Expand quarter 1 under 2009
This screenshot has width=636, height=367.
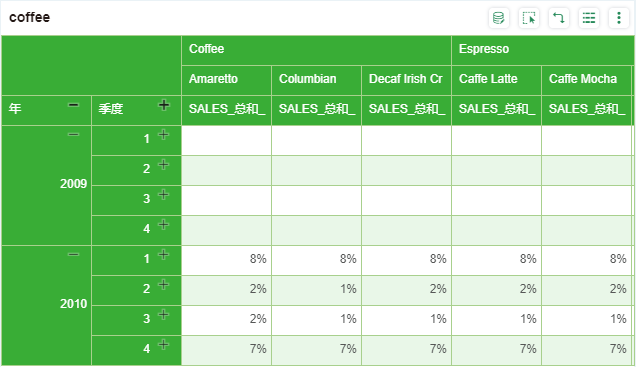[x=163, y=135]
